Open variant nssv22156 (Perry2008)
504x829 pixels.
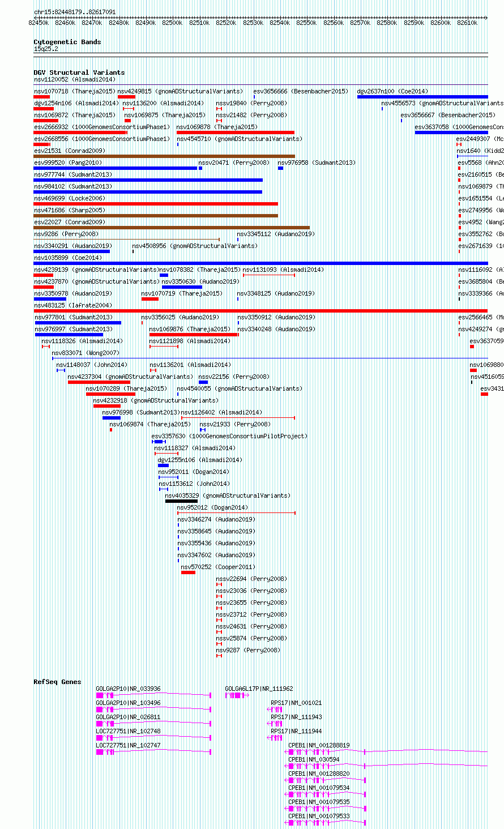click(x=234, y=377)
